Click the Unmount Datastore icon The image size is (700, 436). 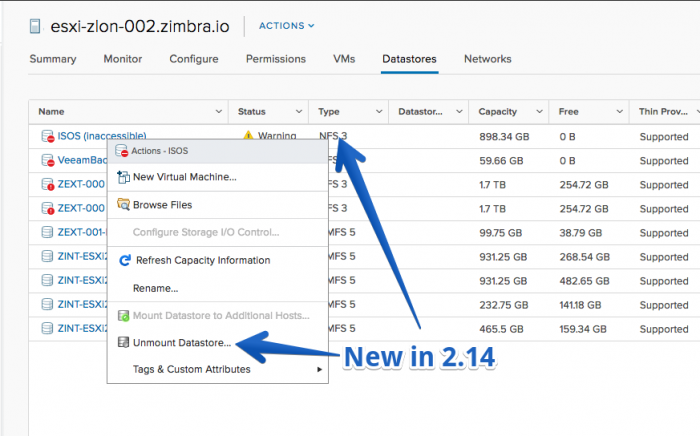123,342
